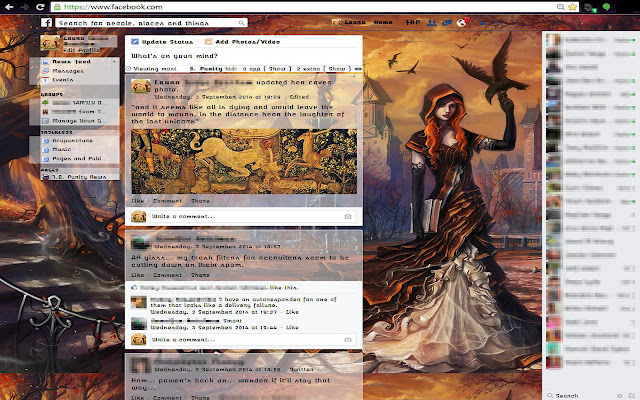The height and width of the screenshot is (400, 640).
Task: Click the Facebook logo icon
Action: pyautogui.click(x=47, y=21)
